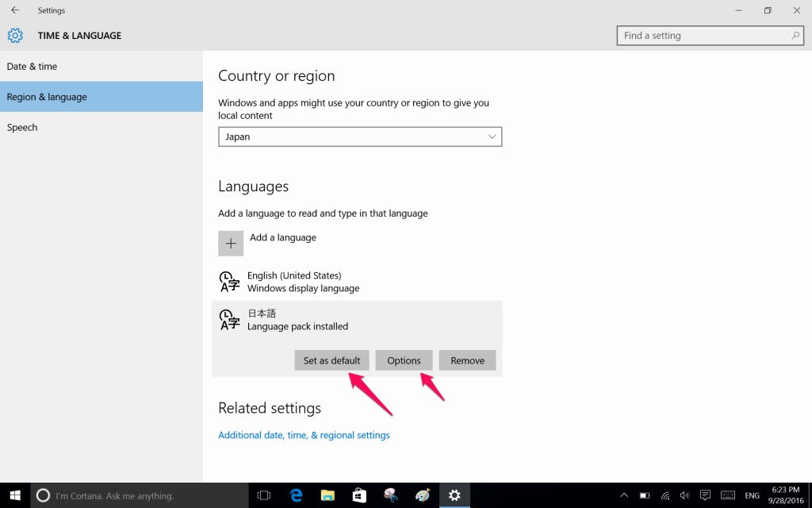Restore down the Settings window
The width and height of the screenshot is (812, 508).
coord(768,10)
